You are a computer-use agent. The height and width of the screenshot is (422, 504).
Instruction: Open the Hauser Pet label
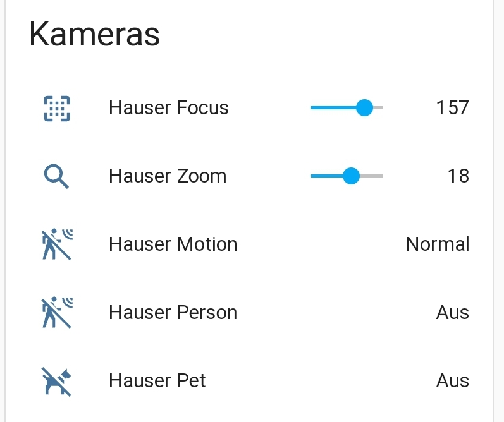pyautogui.click(x=157, y=381)
